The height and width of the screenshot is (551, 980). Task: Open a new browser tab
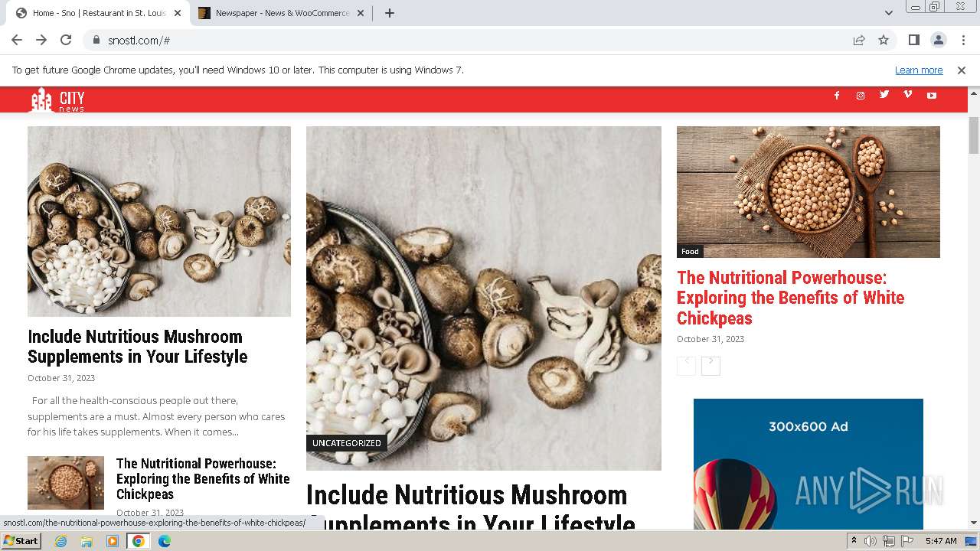389,13
